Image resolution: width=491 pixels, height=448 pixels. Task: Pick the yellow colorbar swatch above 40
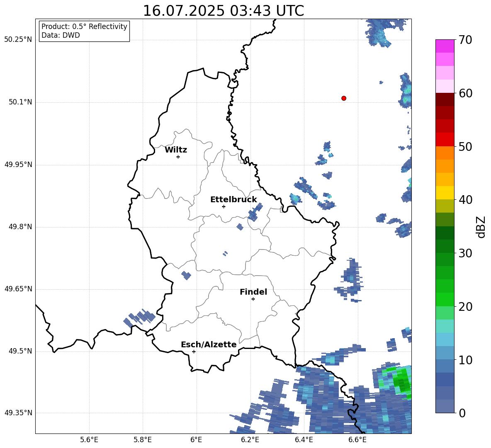[x=445, y=193]
